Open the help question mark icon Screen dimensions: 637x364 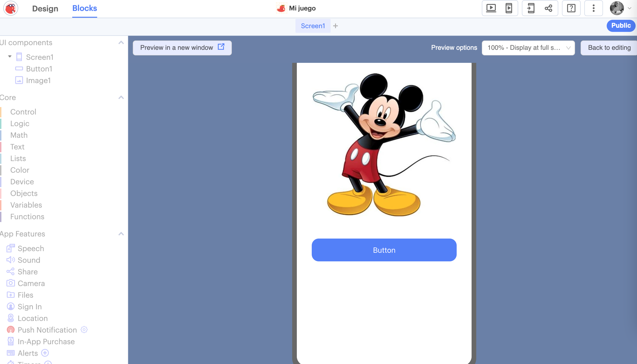[571, 8]
